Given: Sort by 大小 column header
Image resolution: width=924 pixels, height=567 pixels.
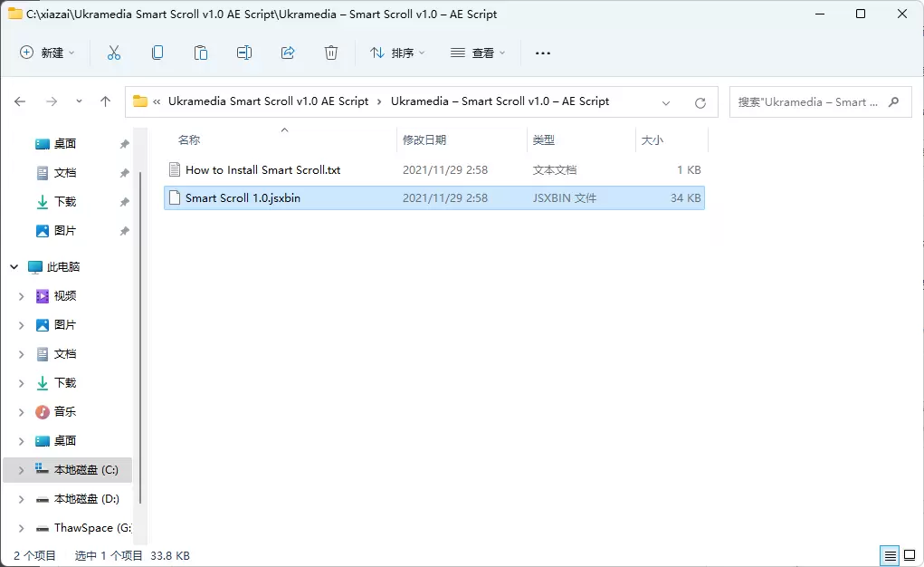Looking at the screenshot, I should pyautogui.click(x=653, y=139).
